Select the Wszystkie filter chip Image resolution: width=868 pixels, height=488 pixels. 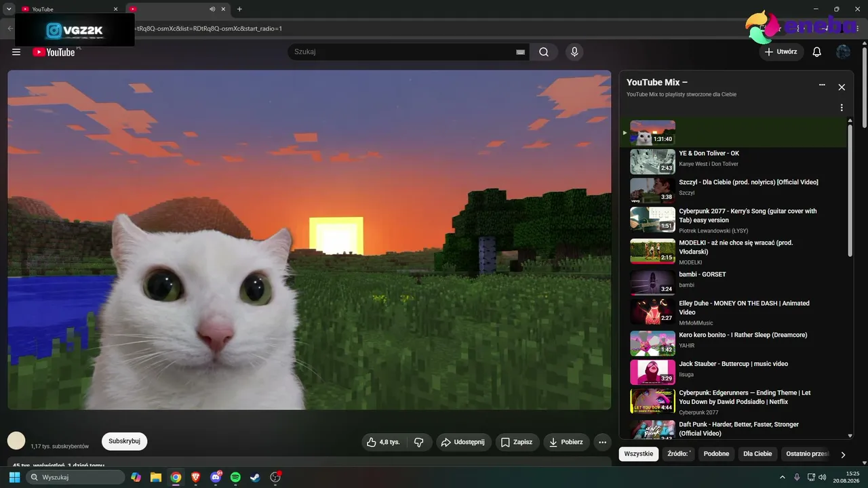pyautogui.click(x=639, y=454)
